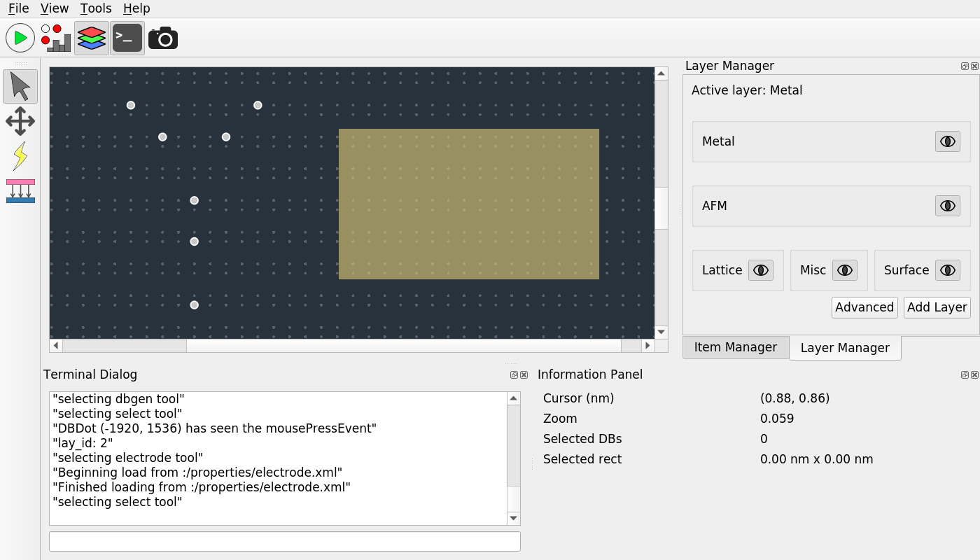The height and width of the screenshot is (560, 980).
Task: Take a screenshot with the camera icon
Action: (x=163, y=38)
